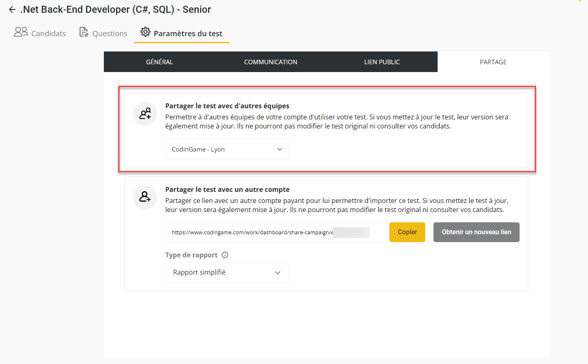
Task: Open the COMMUNICATION tab
Action: tap(270, 62)
